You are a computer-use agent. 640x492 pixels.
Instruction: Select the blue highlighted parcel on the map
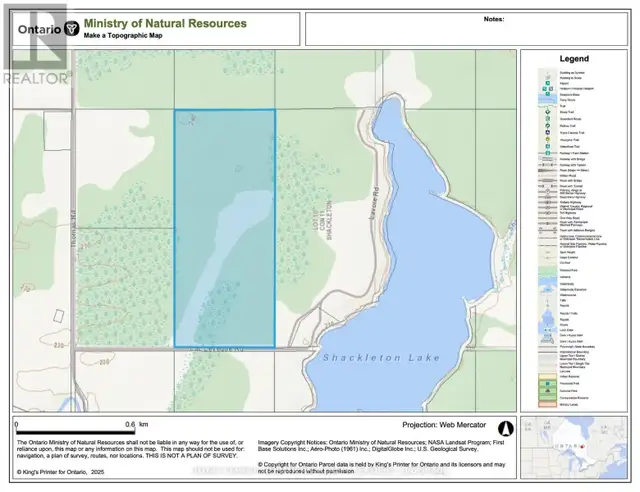click(225, 230)
